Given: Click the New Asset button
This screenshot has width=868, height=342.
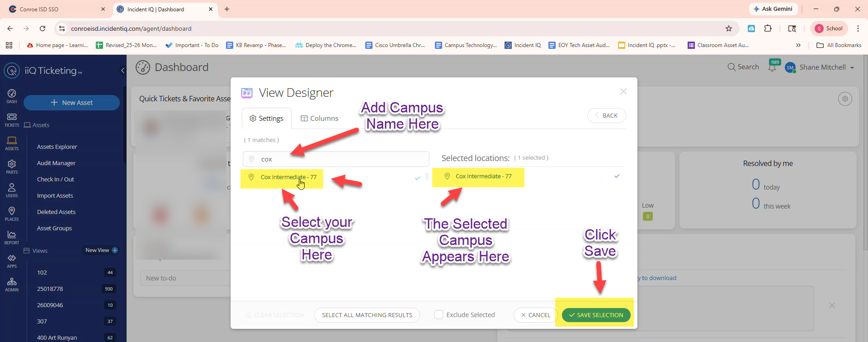Looking at the screenshot, I should (x=71, y=103).
